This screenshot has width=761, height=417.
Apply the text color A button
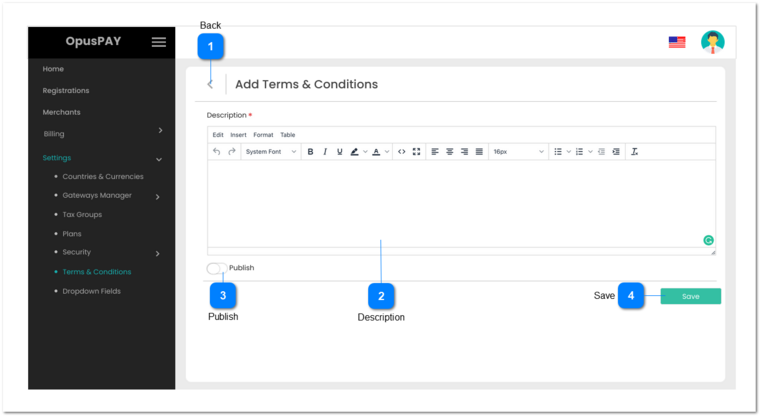point(376,151)
